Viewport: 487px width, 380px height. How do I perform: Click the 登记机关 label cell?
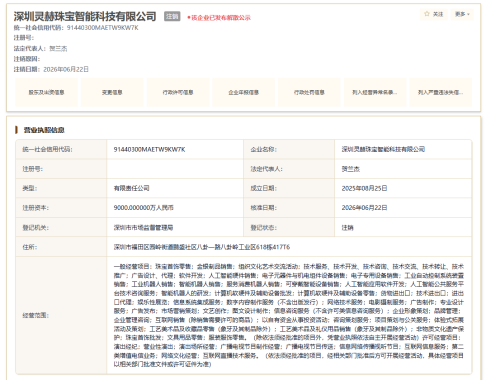(x=61, y=227)
